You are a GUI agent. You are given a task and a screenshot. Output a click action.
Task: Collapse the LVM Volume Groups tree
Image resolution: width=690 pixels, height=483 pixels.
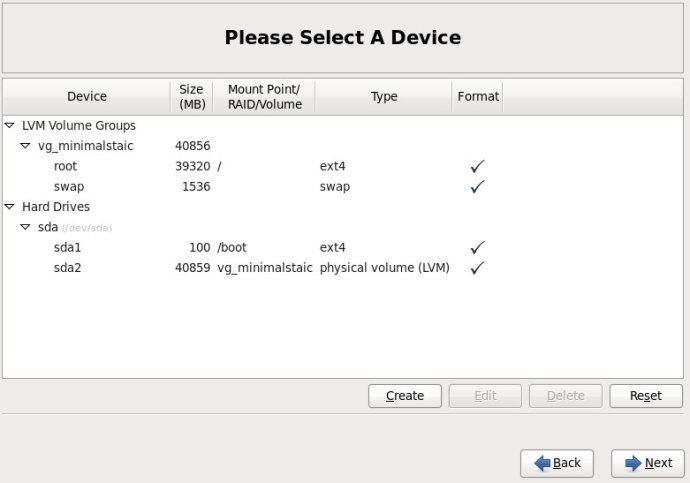[9, 125]
